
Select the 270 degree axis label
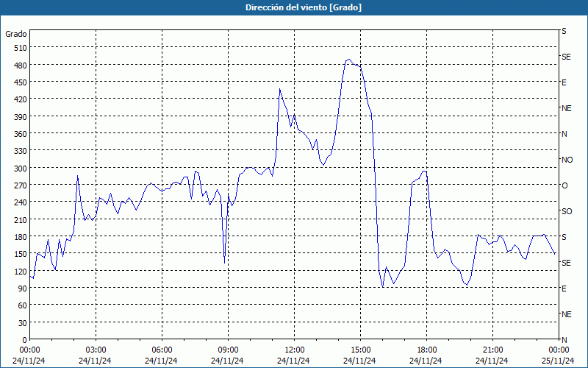pos(21,185)
